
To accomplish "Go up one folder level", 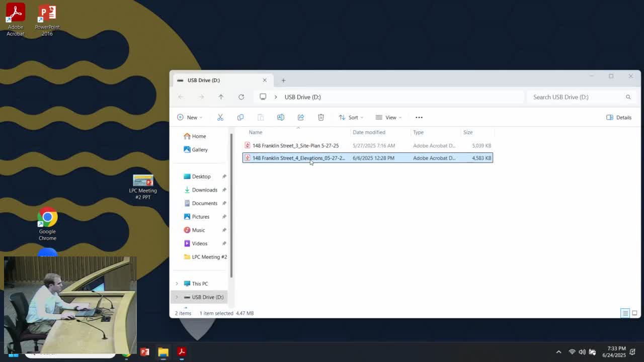I will 221,97.
